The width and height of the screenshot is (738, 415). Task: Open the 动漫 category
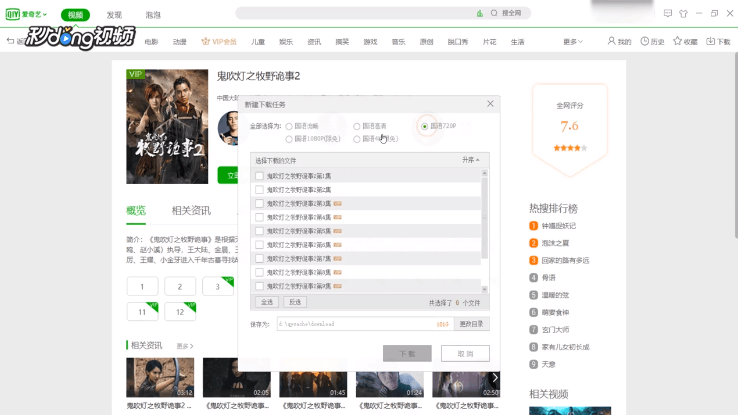click(180, 42)
